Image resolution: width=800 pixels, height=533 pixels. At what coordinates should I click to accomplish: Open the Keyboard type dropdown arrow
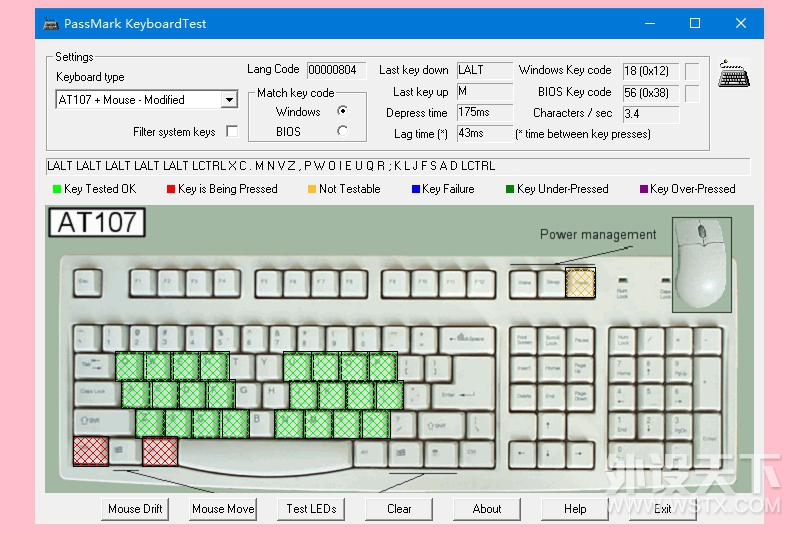tap(230, 99)
